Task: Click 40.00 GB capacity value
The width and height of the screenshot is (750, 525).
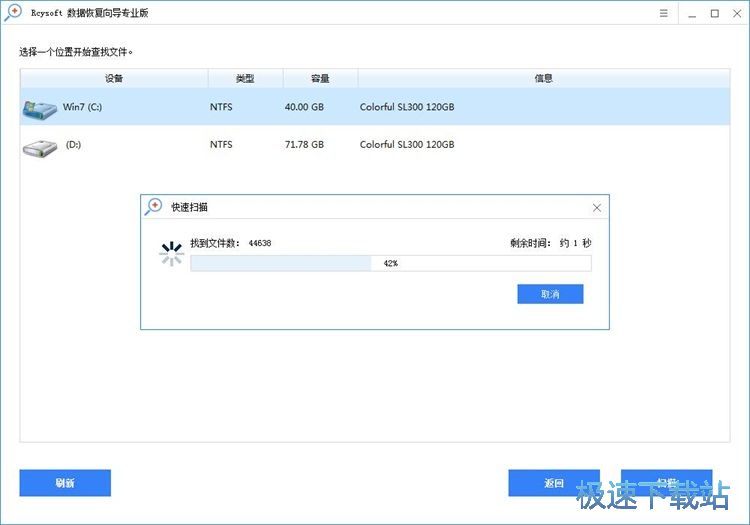Action: (304, 107)
